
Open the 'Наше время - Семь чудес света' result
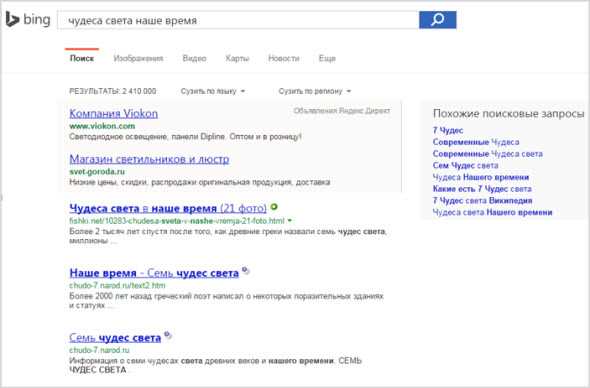(154, 273)
